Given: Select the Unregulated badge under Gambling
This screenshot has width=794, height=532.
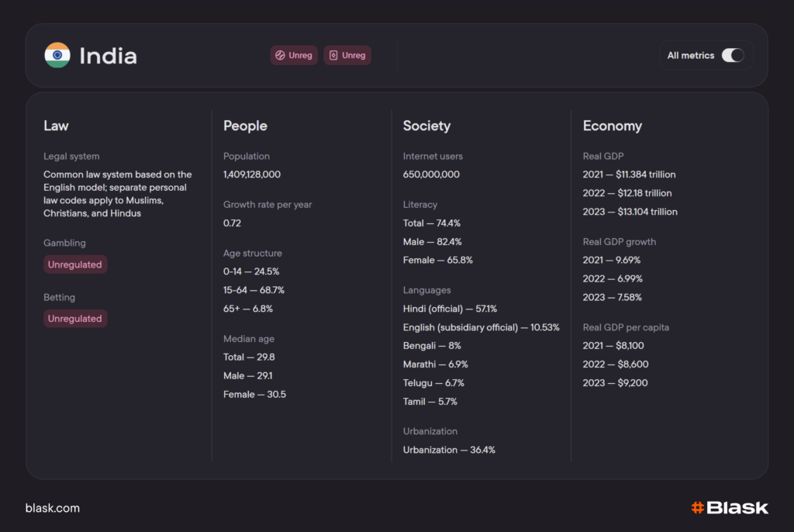Looking at the screenshot, I should pos(75,264).
